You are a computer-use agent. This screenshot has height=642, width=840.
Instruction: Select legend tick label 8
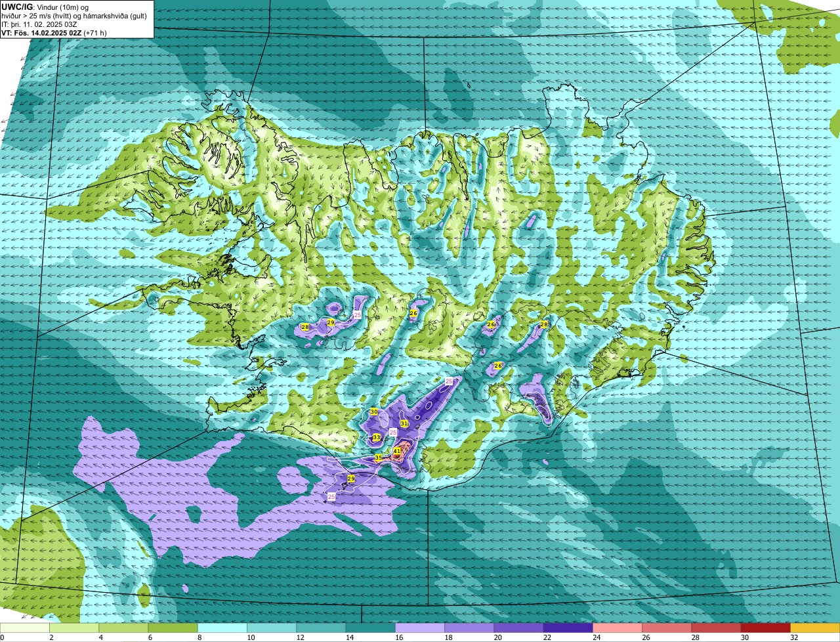[199, 637]
